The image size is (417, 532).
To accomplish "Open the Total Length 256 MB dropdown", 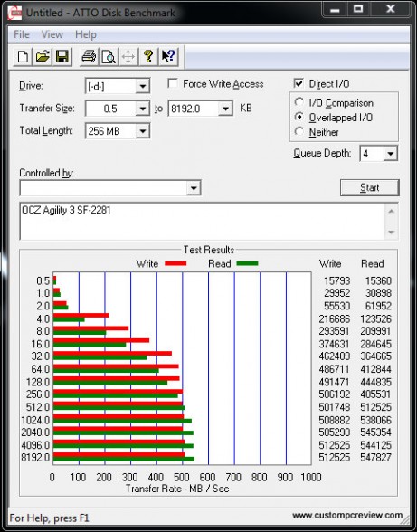I will pos(143,131).
